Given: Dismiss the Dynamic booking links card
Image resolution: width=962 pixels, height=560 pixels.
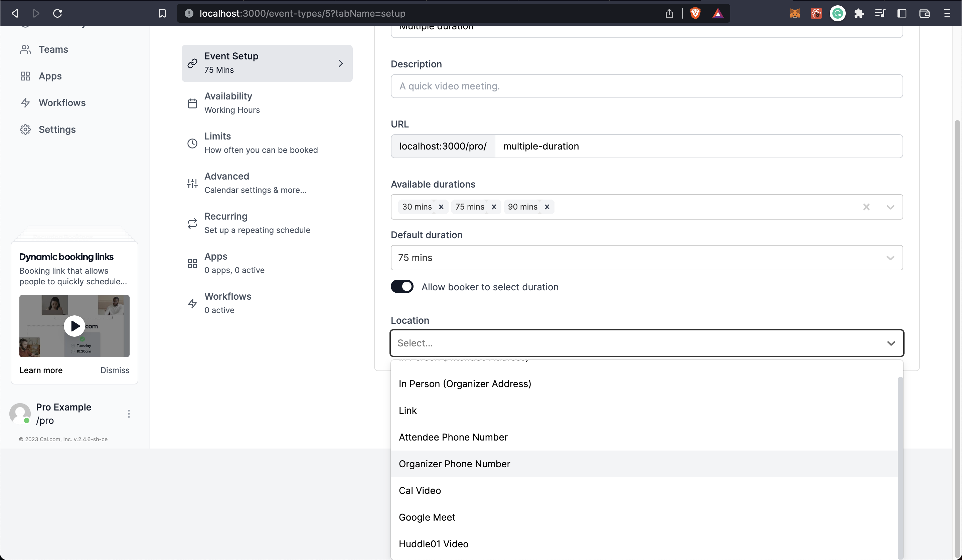Looking at the screenshot, I should (x=115, y=370).
